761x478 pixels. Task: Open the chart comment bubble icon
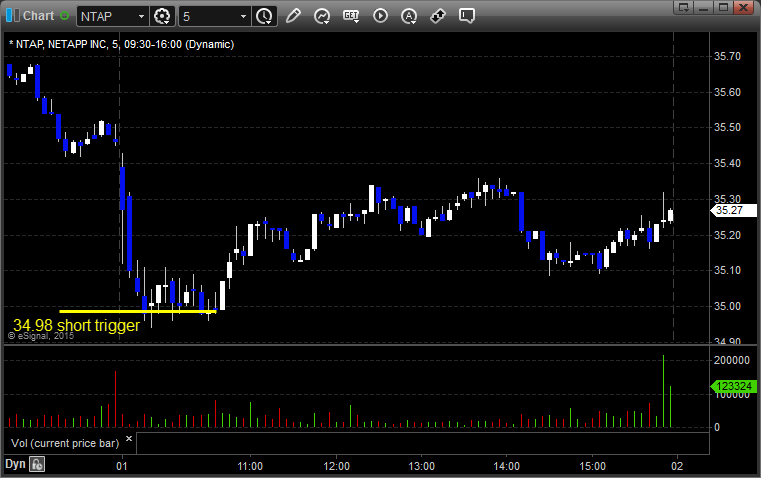pos(466,16)
